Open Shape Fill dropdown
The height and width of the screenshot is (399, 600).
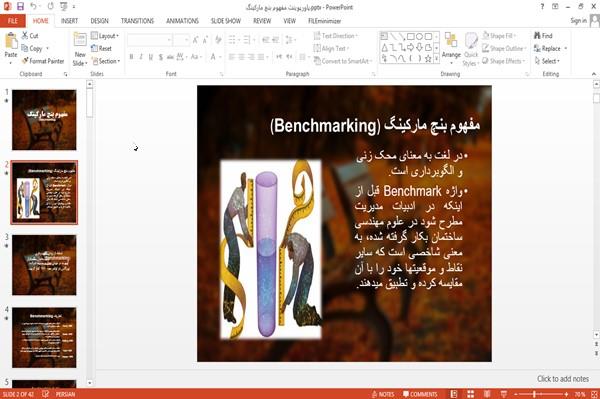499,36
